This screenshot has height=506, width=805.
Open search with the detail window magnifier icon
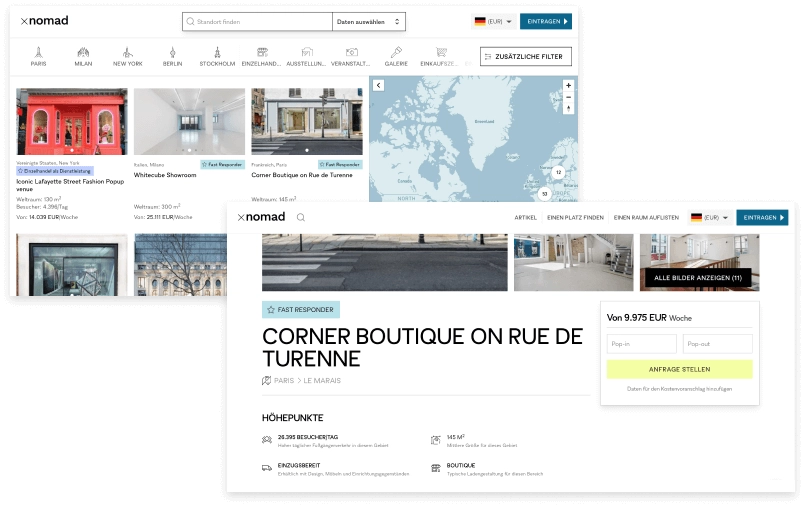(x=301, y=218)
